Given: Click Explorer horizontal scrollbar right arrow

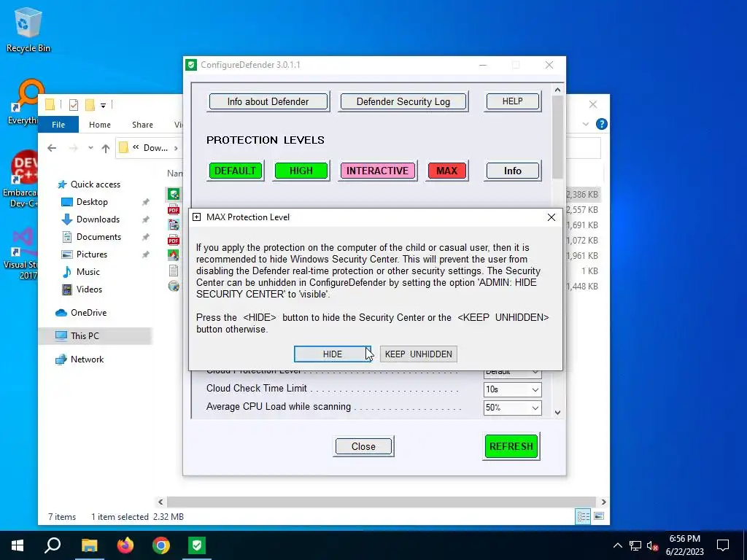Looking at the screenshot, I should point(603,502).
